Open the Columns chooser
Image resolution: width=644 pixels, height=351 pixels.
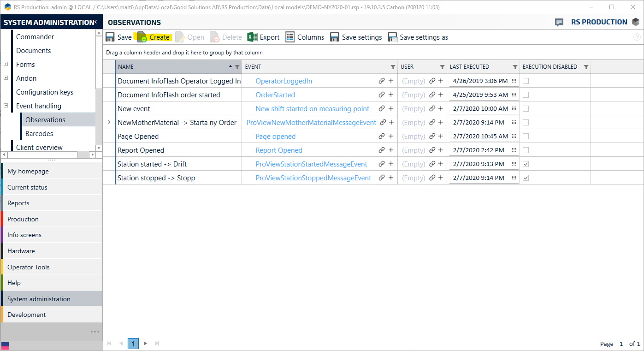point(290,37)
